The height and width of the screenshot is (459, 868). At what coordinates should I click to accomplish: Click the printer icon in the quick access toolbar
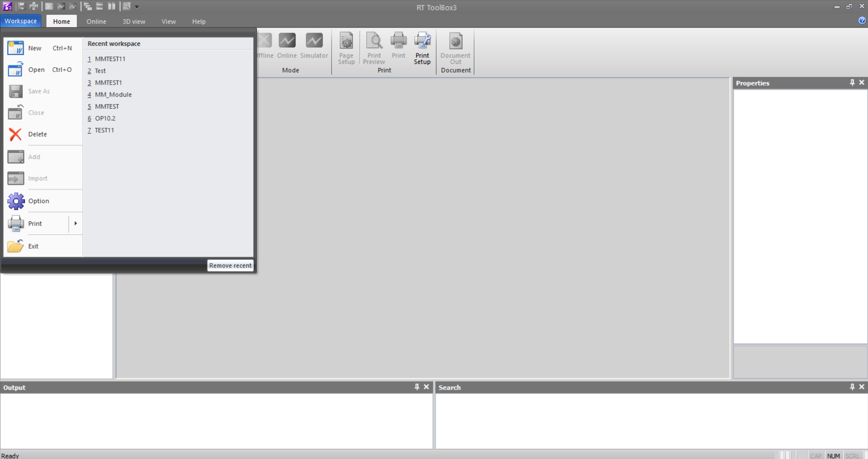33,6
